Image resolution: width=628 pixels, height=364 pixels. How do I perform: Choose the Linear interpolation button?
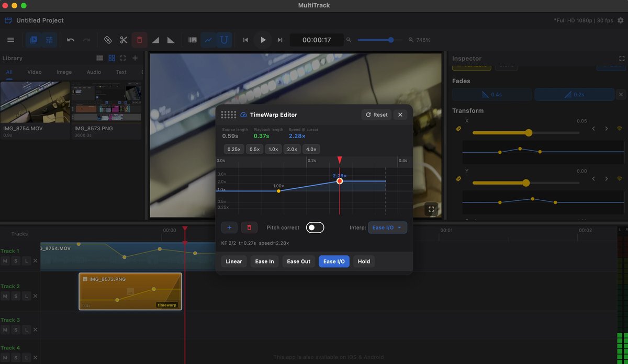click(234, 261)
